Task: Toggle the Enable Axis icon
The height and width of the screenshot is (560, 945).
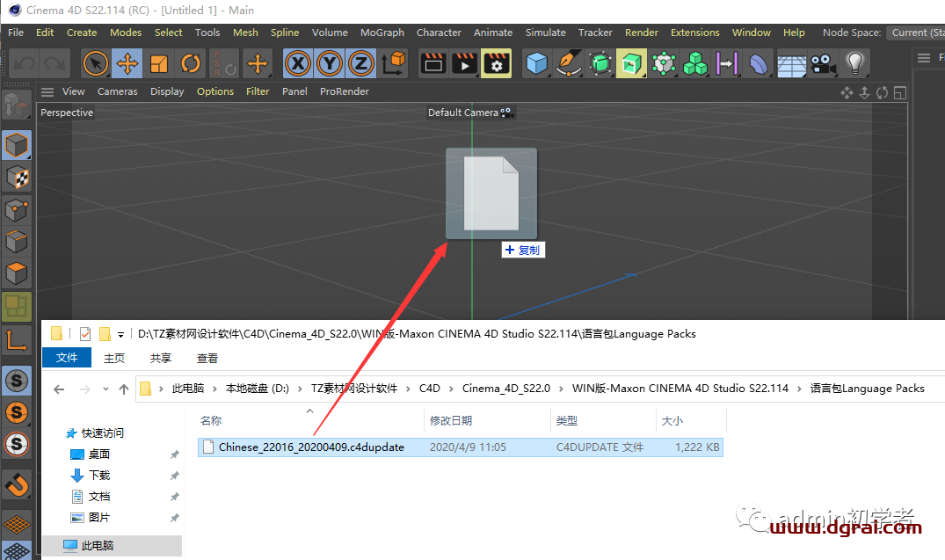Action: click(x=17, y=340)
